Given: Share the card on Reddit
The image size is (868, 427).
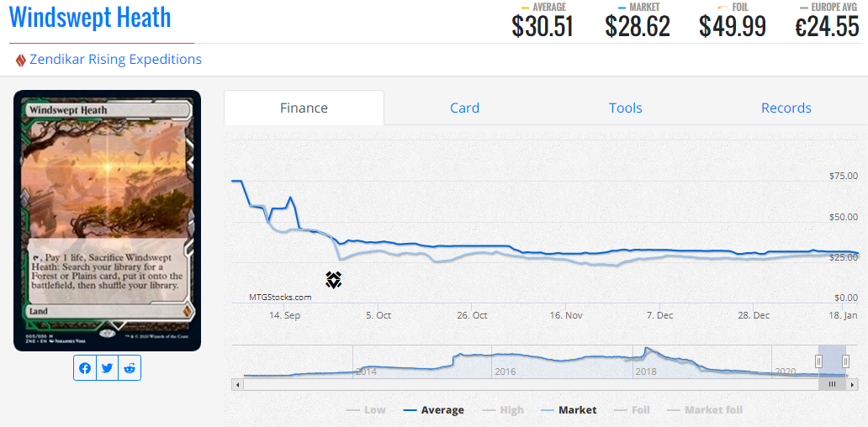Looking at the screenshot, I should [x=129, y=368].
